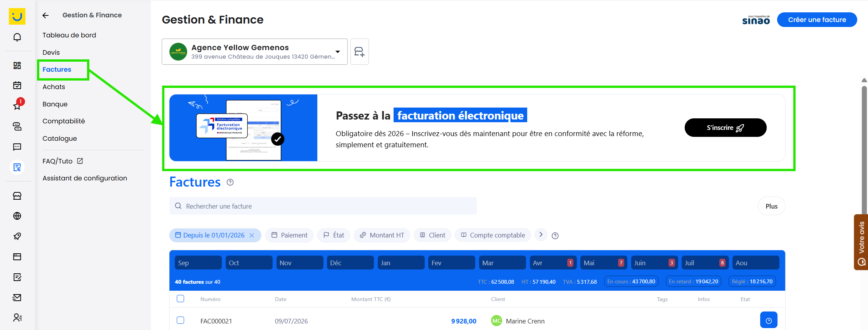Tick the checkbox for invoice FAC000021

[180, 320]
